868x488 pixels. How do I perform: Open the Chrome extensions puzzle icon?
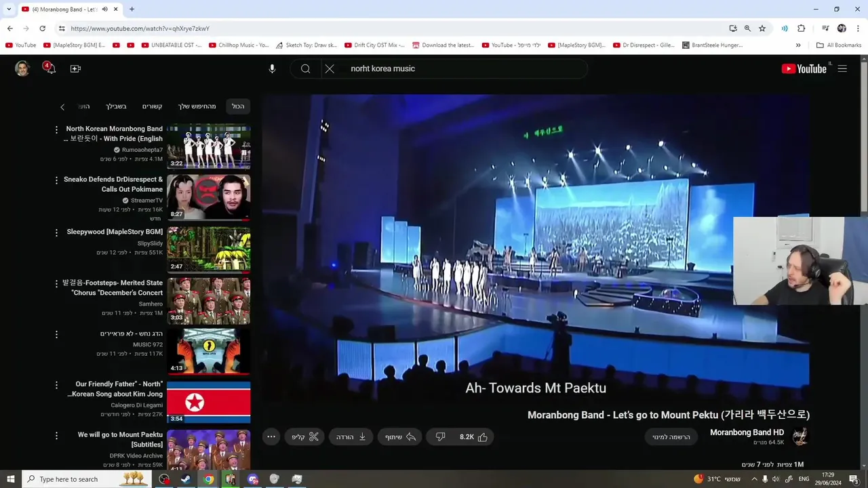coord(802,28)
